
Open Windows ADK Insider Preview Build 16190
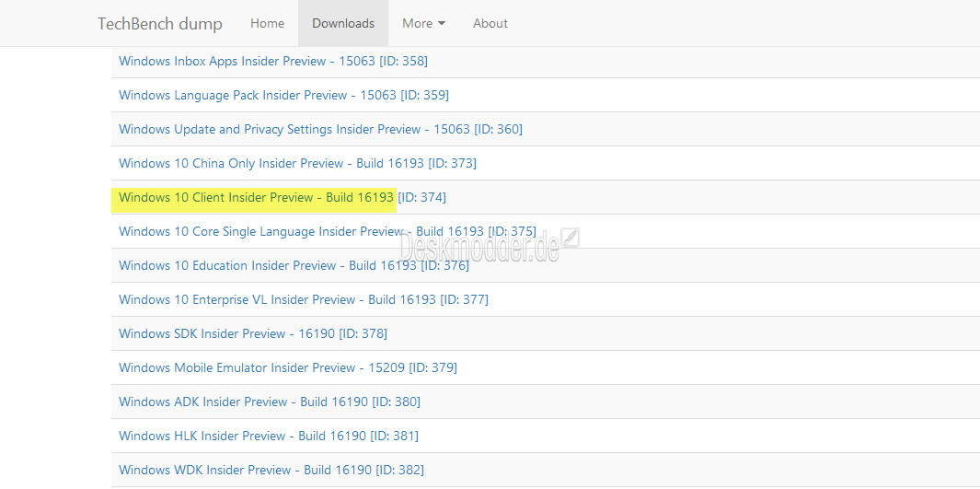coord(270,402)
